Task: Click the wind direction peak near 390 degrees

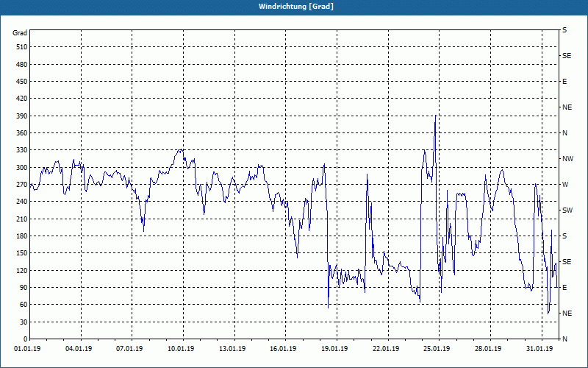Action: [435, 116]
